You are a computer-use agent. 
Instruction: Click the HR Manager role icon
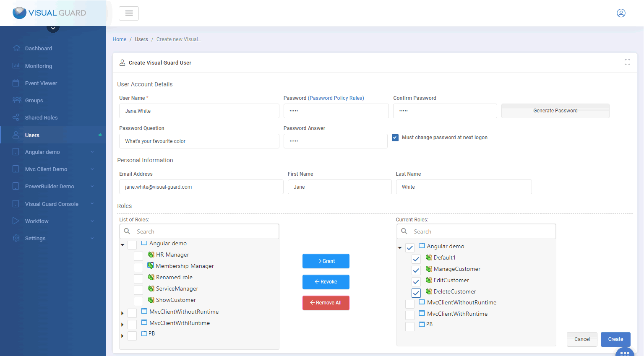pos(151,255)
